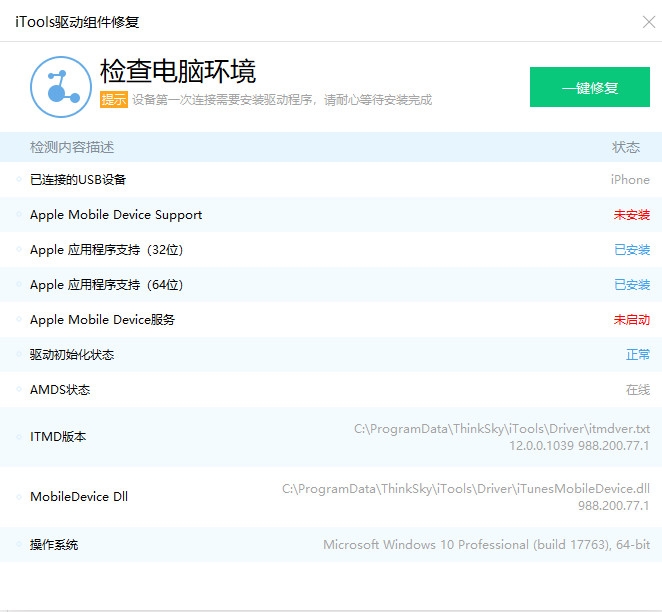This screenshot has width=662, height=612.
Task: Click the green 一键修复 button
Action: coord(589,87)
